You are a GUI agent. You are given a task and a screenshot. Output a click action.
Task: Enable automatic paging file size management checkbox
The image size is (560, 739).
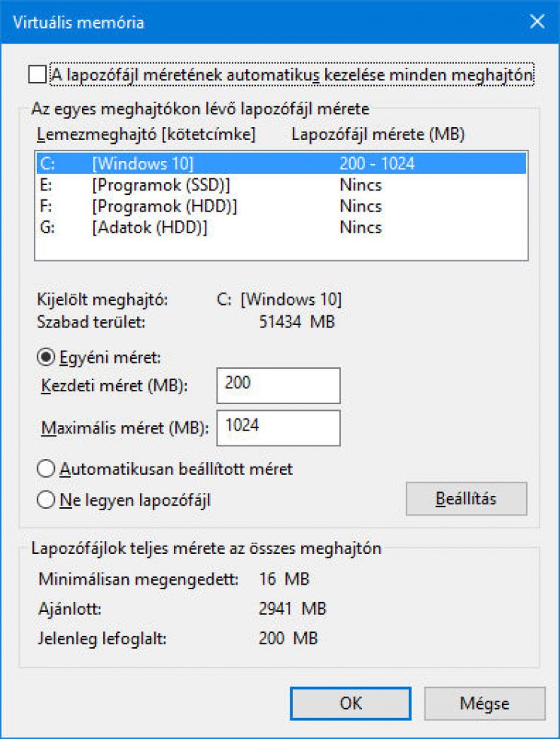pyautogui.click(x=37, y=75)
